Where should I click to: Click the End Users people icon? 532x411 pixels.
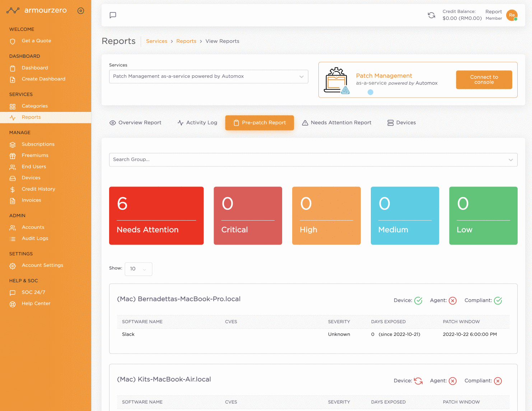(x=13, y=167)
